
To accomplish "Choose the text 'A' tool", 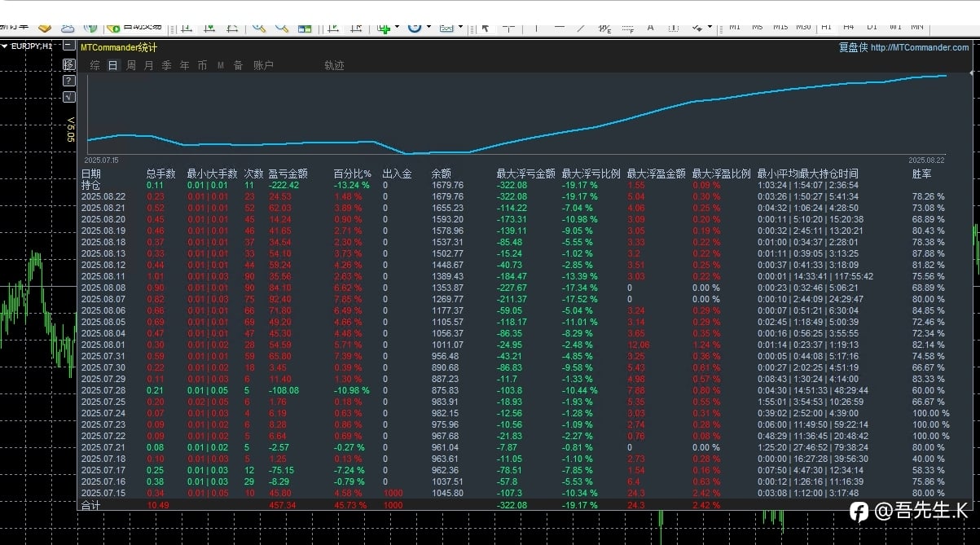I will pyautogui.click(x=650, y=28).
